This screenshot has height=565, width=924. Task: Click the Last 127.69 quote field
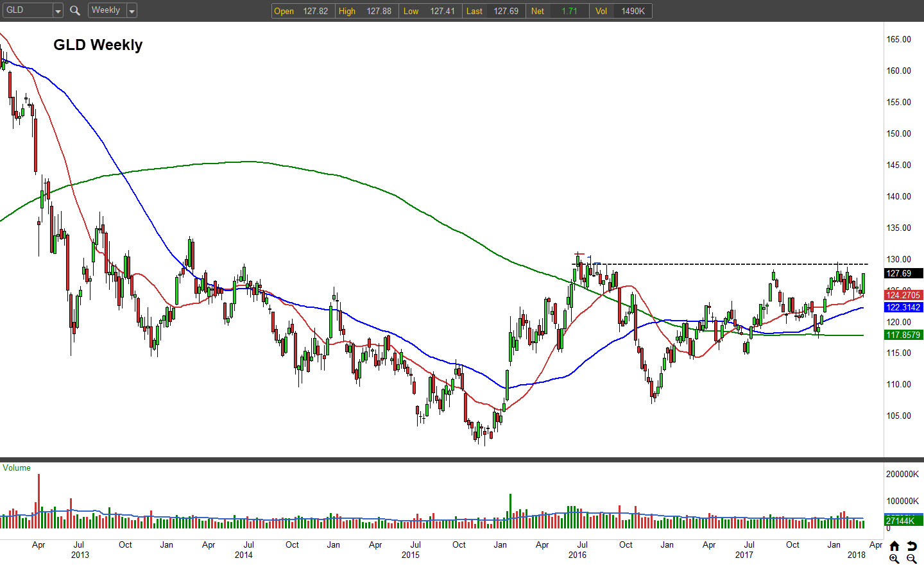[x=493, y=11]
